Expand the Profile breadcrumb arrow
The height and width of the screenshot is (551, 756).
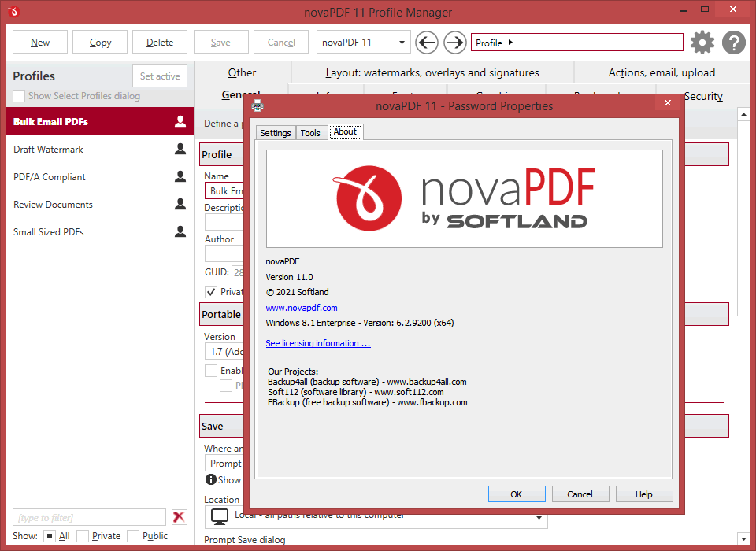pos(510,43)
